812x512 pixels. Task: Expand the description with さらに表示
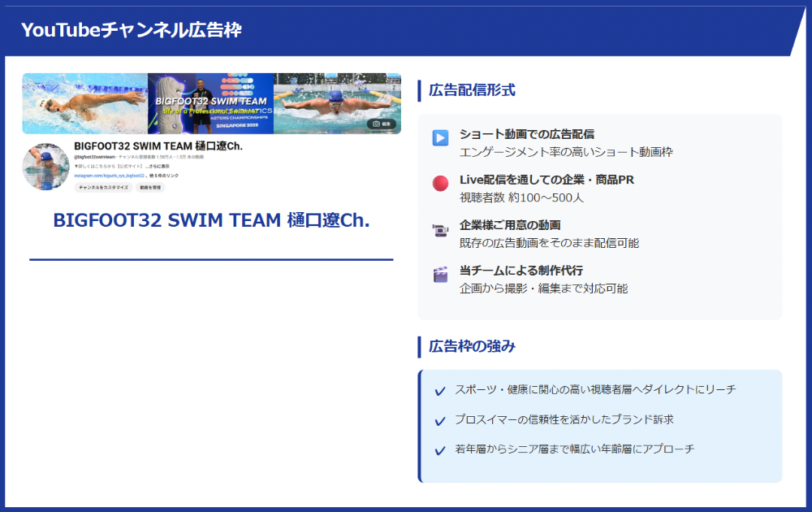[x=158, y=166]
